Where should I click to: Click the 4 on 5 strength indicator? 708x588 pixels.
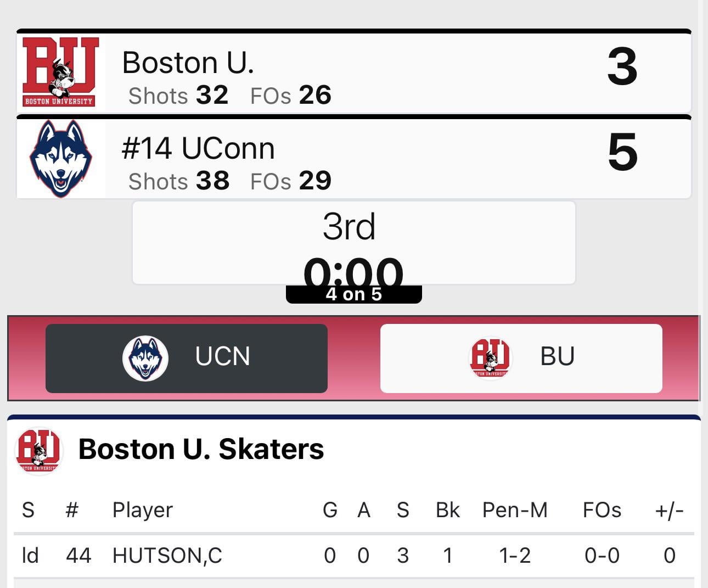[353, 294]
